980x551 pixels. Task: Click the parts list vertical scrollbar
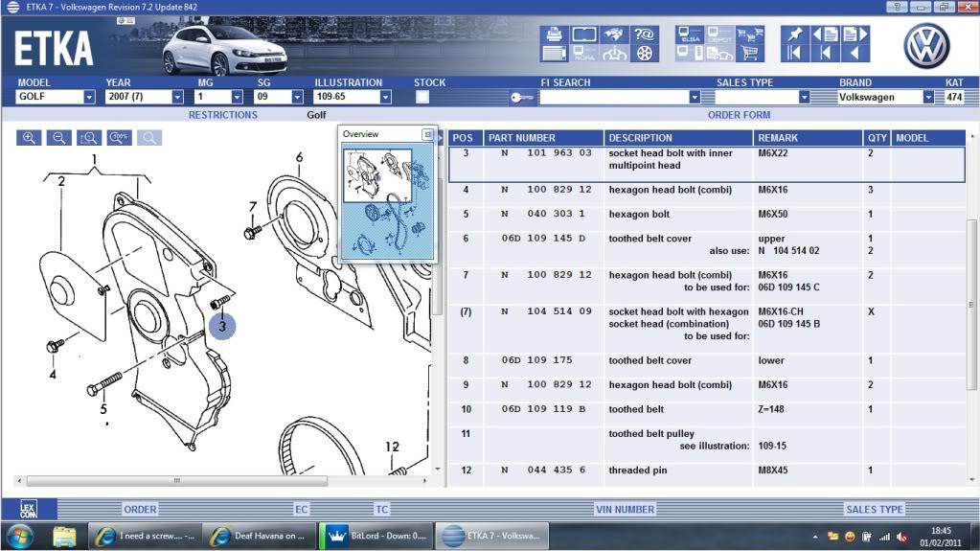(971, 306)
